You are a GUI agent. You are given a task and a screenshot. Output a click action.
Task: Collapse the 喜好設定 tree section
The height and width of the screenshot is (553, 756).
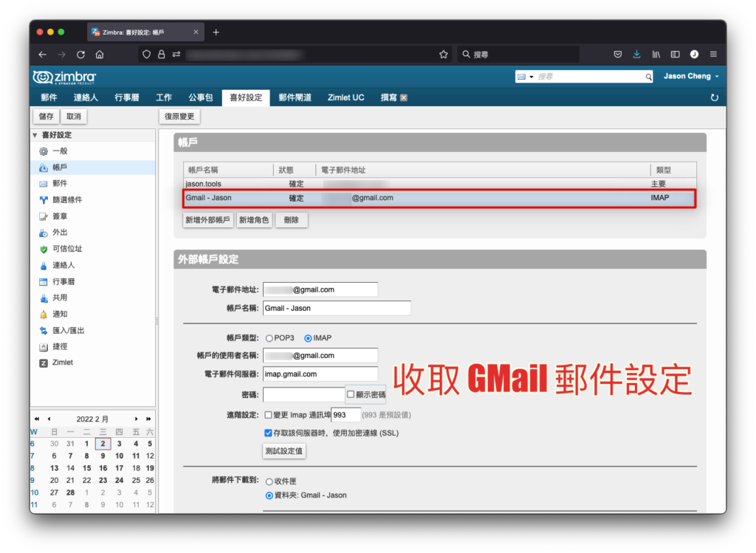(35, 135)
